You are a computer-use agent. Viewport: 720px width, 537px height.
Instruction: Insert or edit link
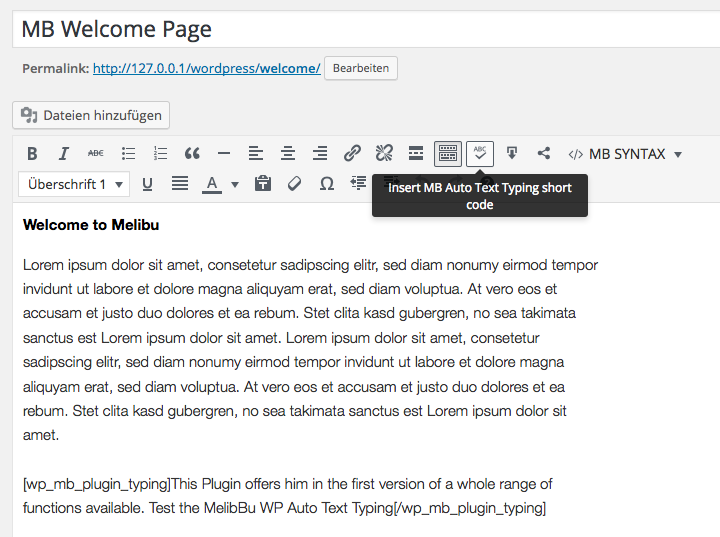(x=352, y=153)
